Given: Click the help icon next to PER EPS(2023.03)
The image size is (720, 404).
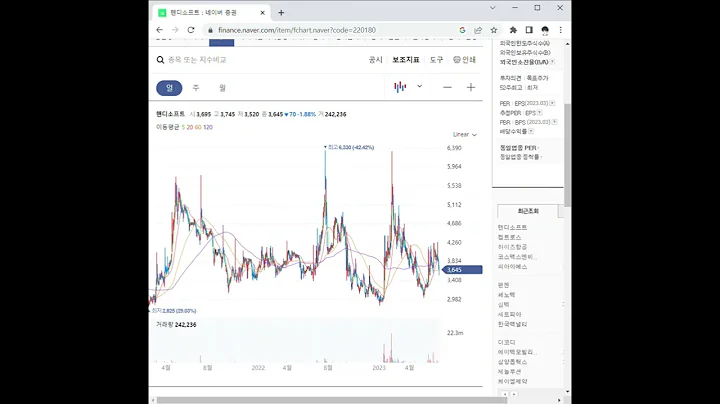Looking at the screenshot, I should click(x=552, y=103).
